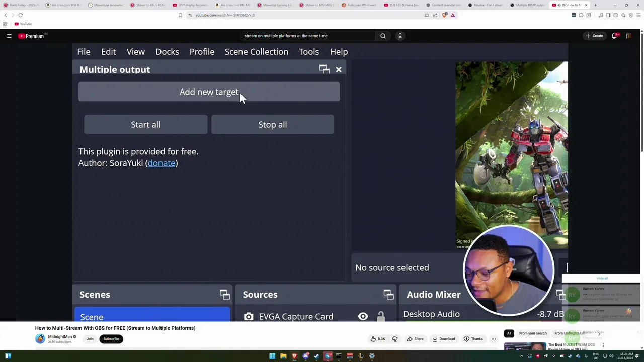Switch to Content calendar browser tab
Viewport: 644px width, 362px height.
(x=443, y=5)
